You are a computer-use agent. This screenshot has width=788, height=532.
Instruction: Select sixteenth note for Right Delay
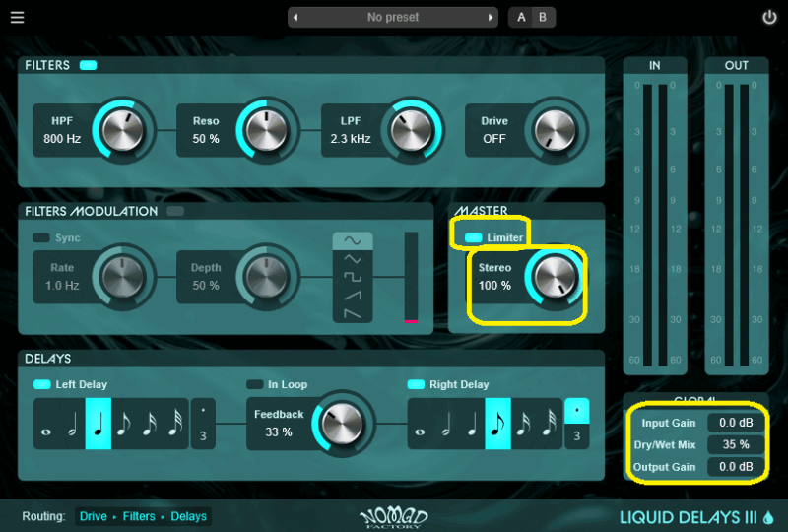(524, 424)
